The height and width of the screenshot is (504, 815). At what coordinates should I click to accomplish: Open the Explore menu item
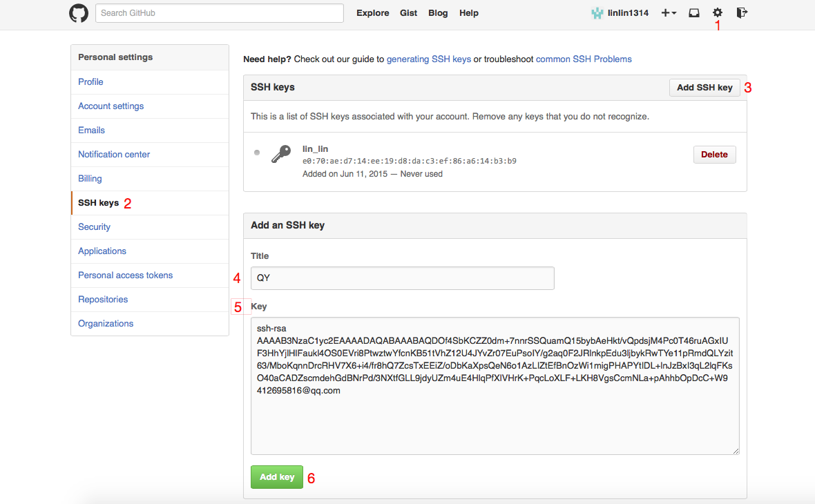point(373,13)
